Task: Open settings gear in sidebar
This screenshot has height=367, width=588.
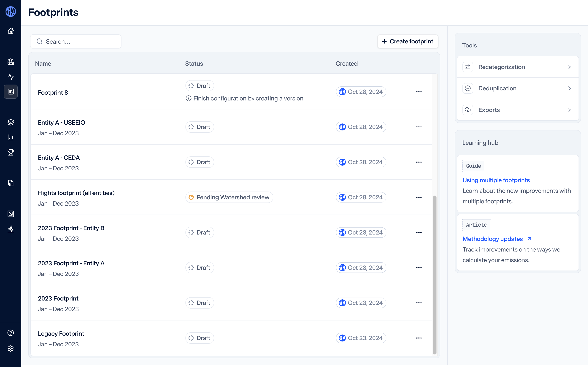Action: pos(11,348)
